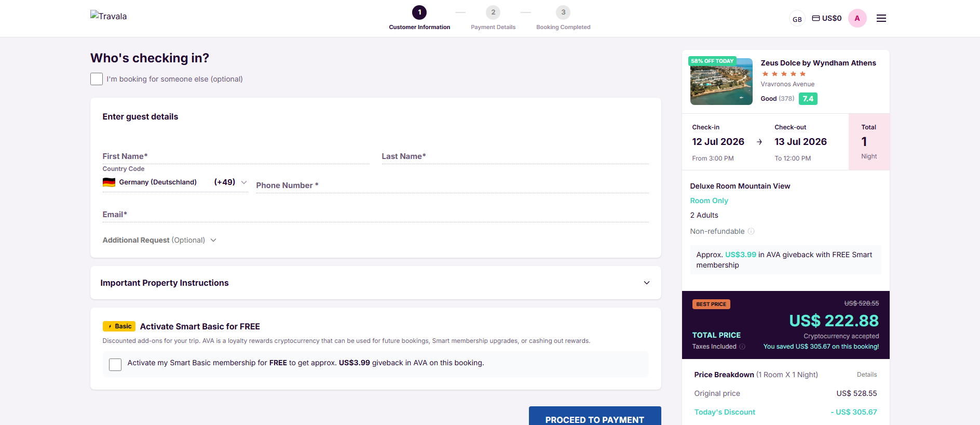Click the Room Only text

point(709,201)
